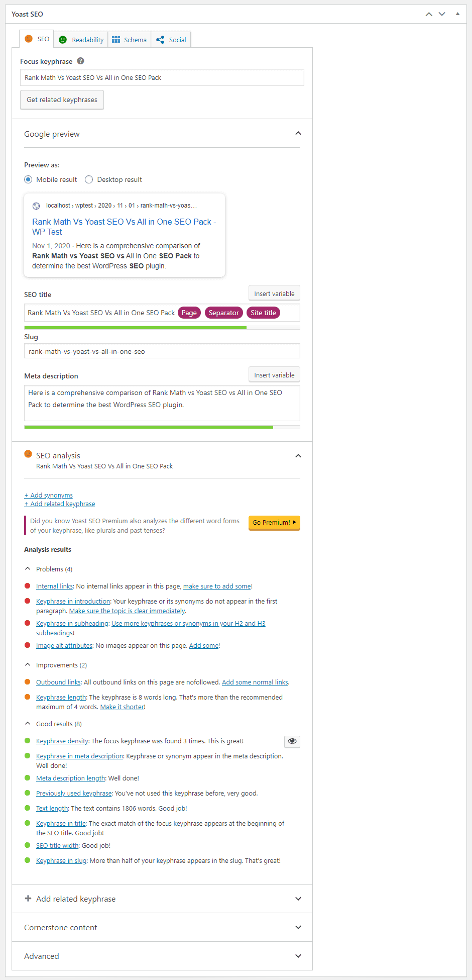Click the SEO title width progress bar
This screenshot has height=980, width=472.
162,328
